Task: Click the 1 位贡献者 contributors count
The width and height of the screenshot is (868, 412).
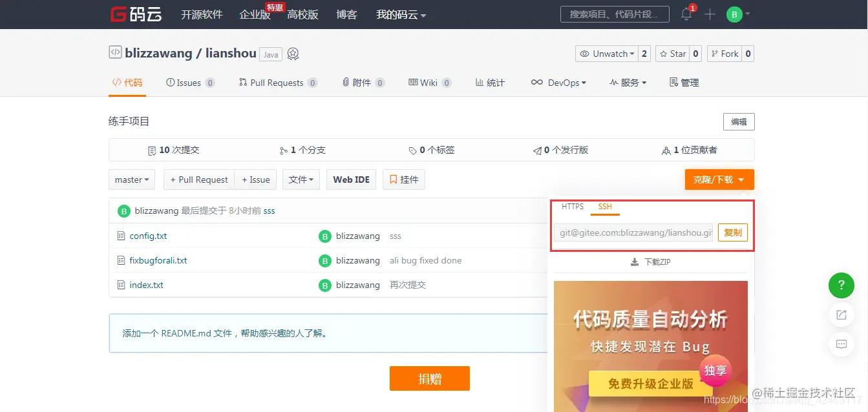Action: [x=690, y=150]
